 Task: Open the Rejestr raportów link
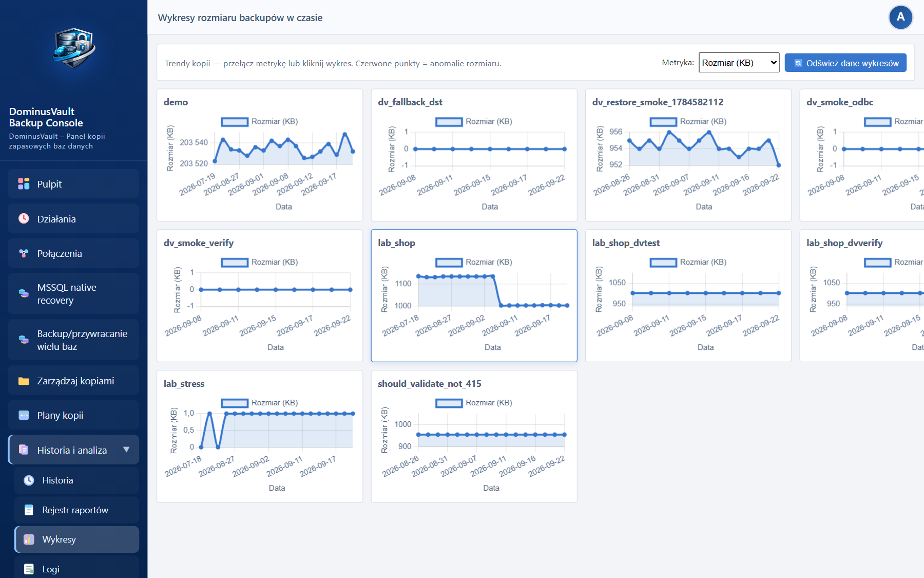(x=76, y=510)
